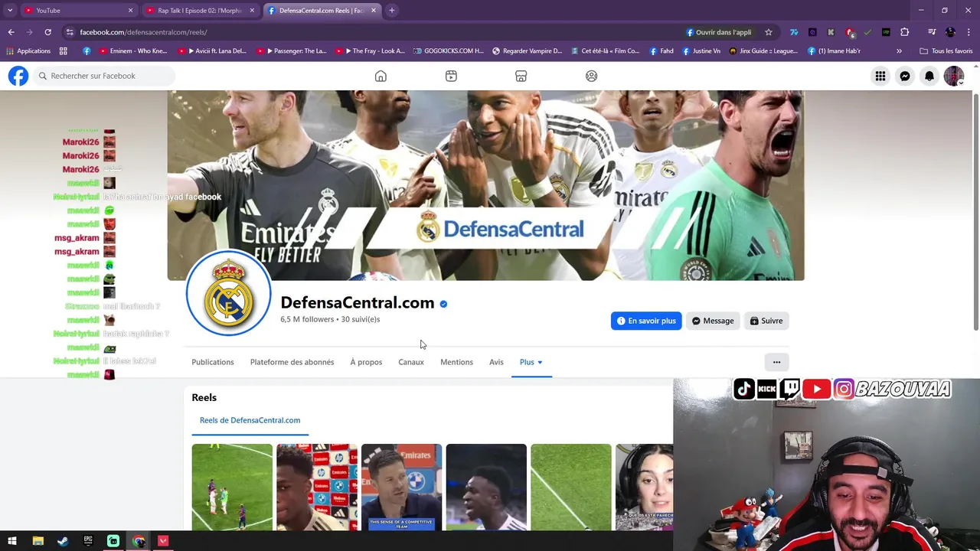Select the Reels de DefensaCentral.com tab

pyautogui.click(x=250, y=420)
